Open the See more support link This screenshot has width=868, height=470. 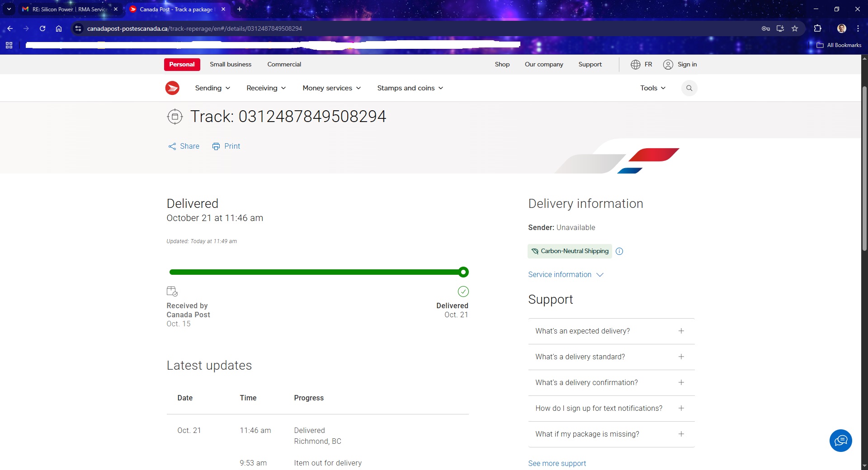pos(557,464)
